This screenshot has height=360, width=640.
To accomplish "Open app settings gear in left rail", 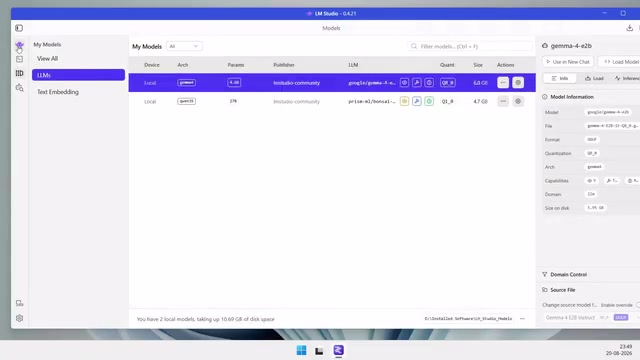I will [19, 318].
